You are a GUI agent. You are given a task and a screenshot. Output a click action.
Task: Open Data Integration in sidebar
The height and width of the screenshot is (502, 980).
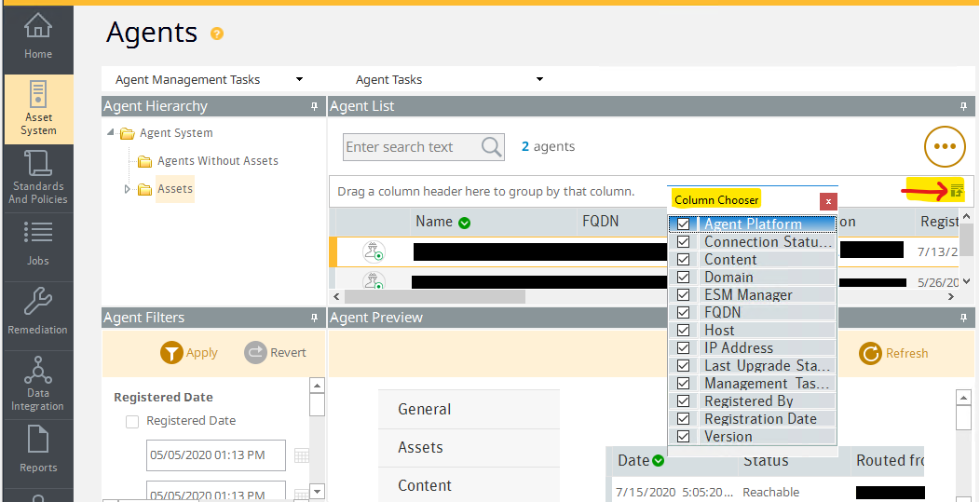[38, 383]
